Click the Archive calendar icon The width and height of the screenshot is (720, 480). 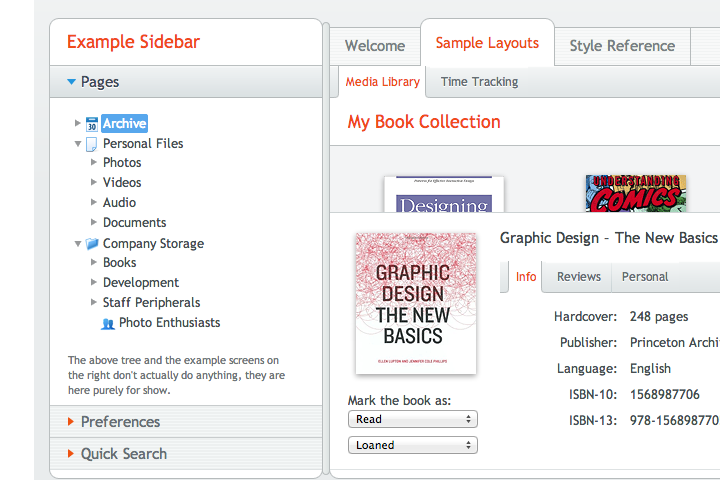(91, 124)
